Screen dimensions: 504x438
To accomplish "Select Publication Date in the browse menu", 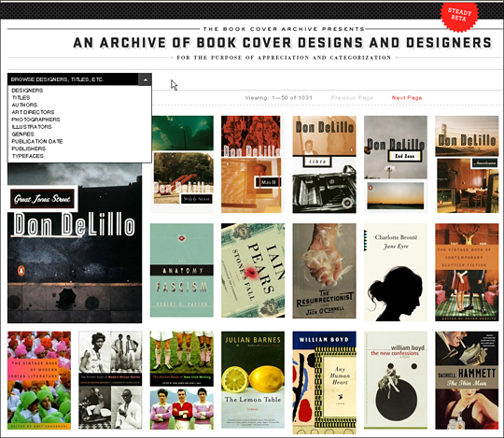I will 37,142.
